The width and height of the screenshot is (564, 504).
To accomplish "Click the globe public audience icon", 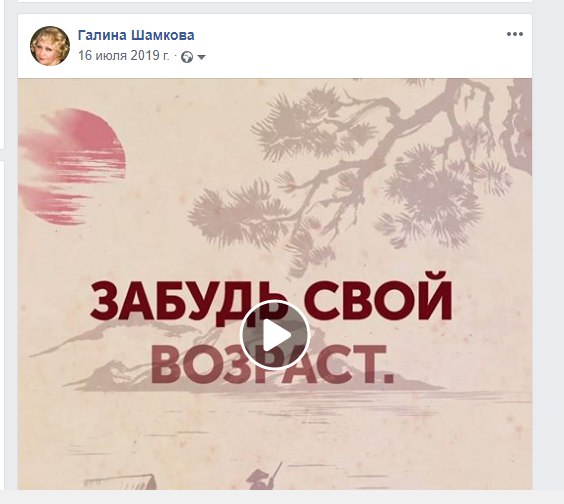I will [x=187, y=57].
